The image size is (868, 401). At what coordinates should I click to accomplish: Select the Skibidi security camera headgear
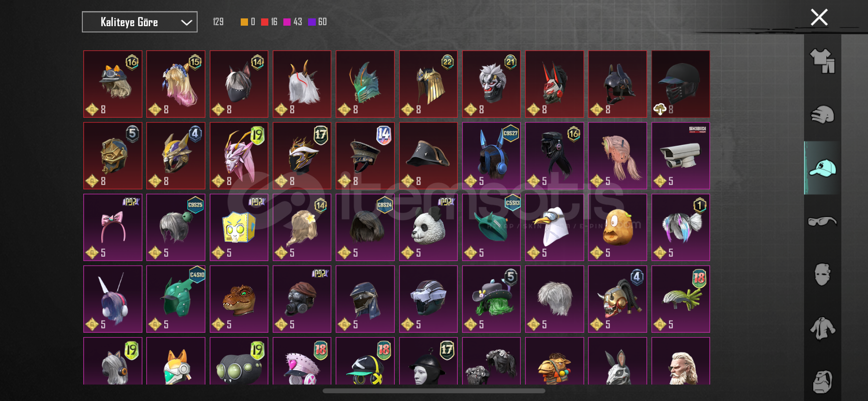(x=681, y=155)
